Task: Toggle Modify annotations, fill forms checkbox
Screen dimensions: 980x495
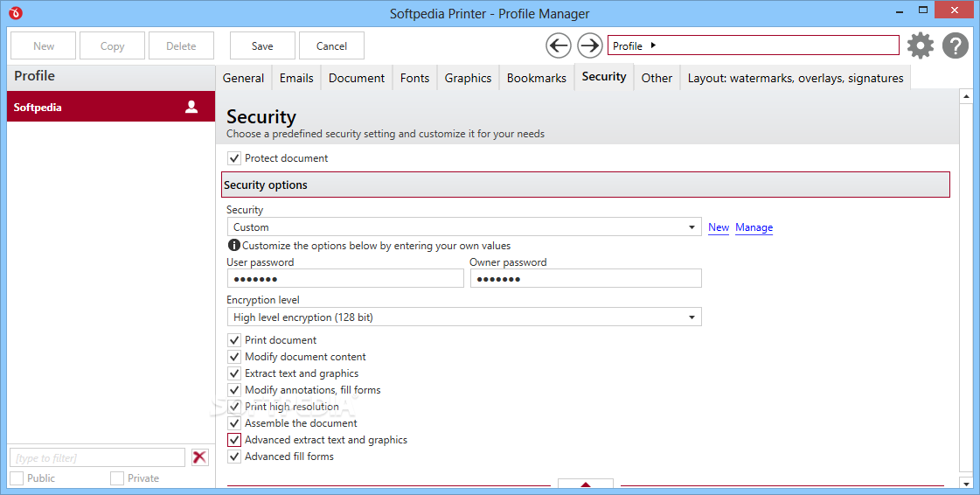Action: click(233, 390)
